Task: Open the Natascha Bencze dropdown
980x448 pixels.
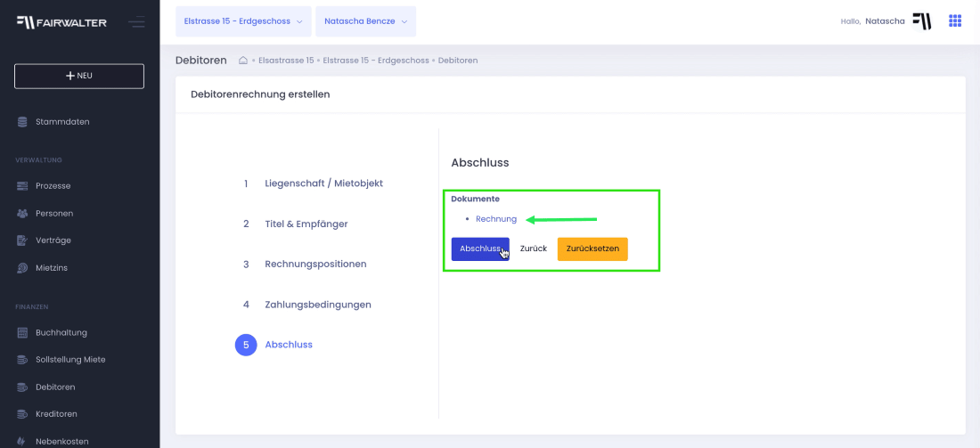Action: click(x=365, y=21)
